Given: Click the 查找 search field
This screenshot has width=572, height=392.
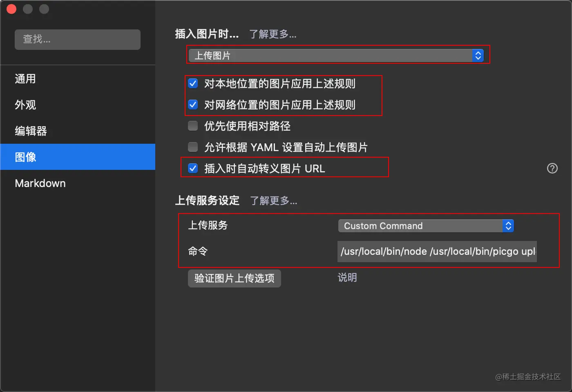Looking at the screenshot, I should pos(78,39).
